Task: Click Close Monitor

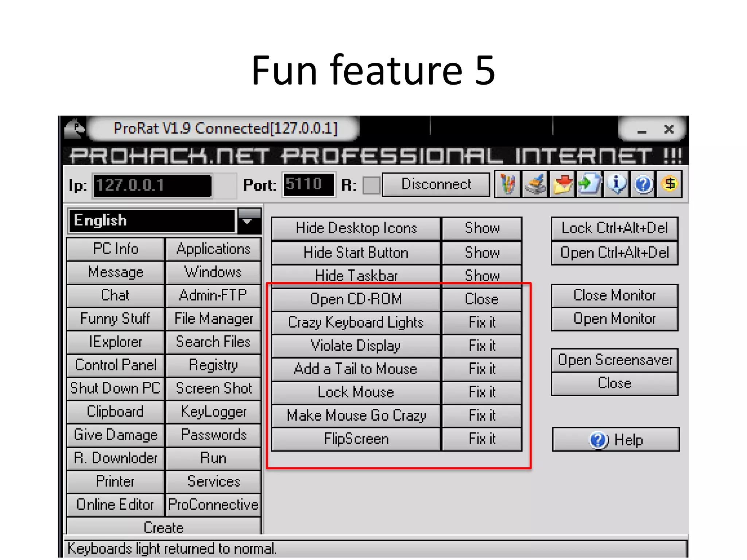Action: click(x=615, y=296)
